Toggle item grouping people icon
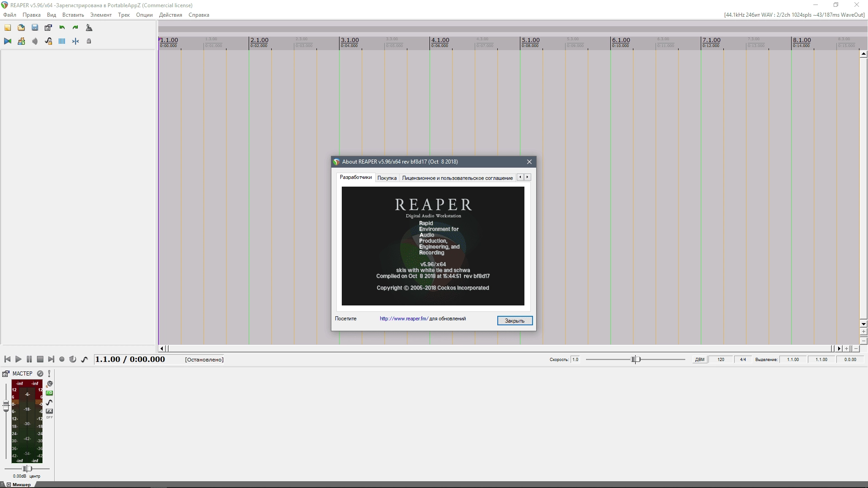Viewport: 868px width, 488px height. (x=21, y=41)
